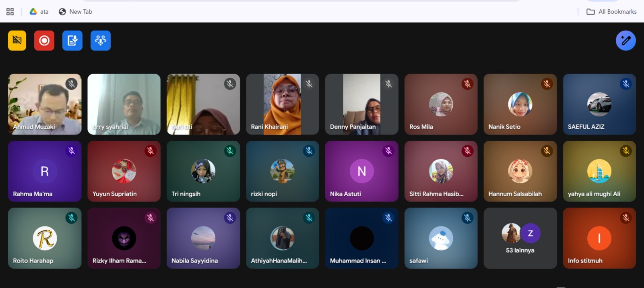Open the blue transcript notes button
Screen dimensions: 644x288
tap(72, 40)
